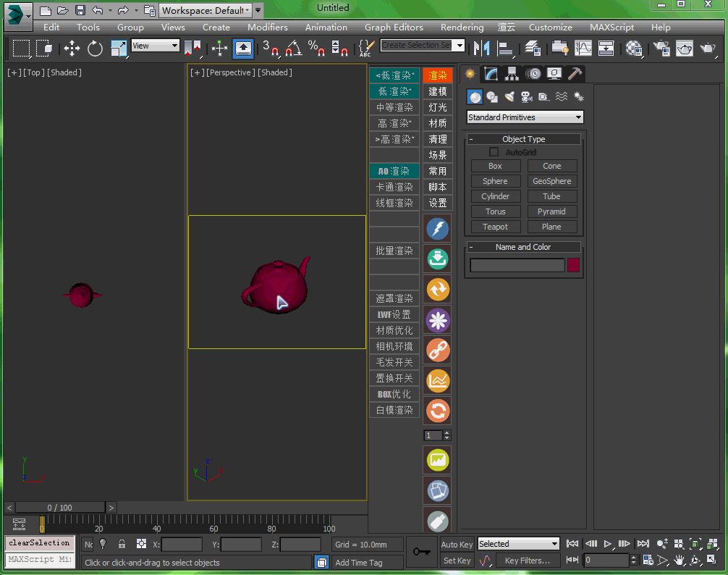This screenshot has width=728, height=575.
Task: Toggle the selection lock padlock
Action: coord(122,544)
